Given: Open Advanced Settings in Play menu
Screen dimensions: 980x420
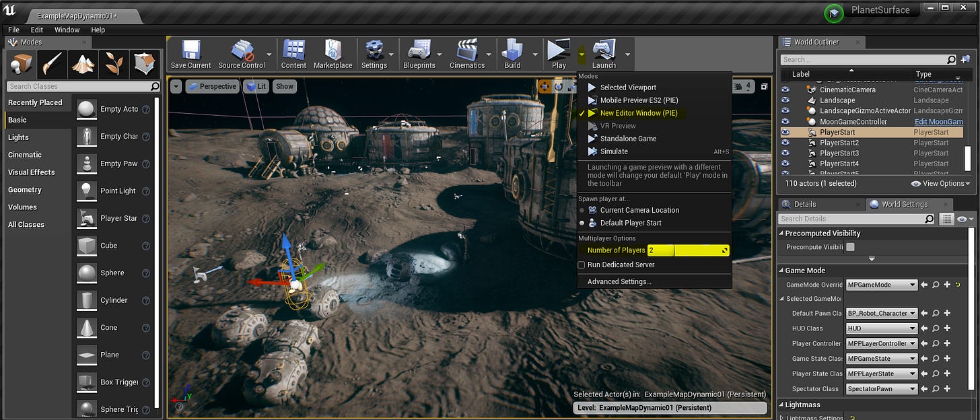Looking at the screenshot, I should (619, 281).
